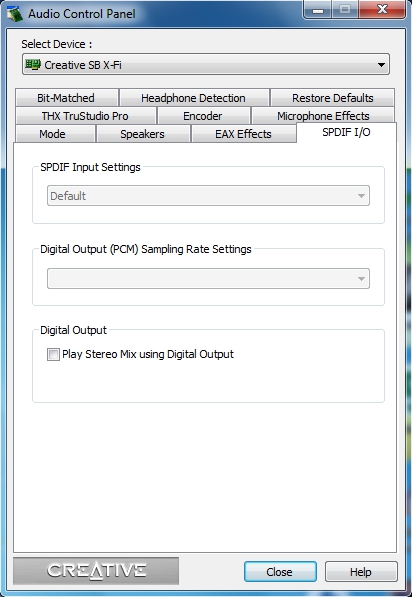Viewport: 412px width, 597px height.
Task: Switch to the Bit-Matched tab
Action: 66,98
